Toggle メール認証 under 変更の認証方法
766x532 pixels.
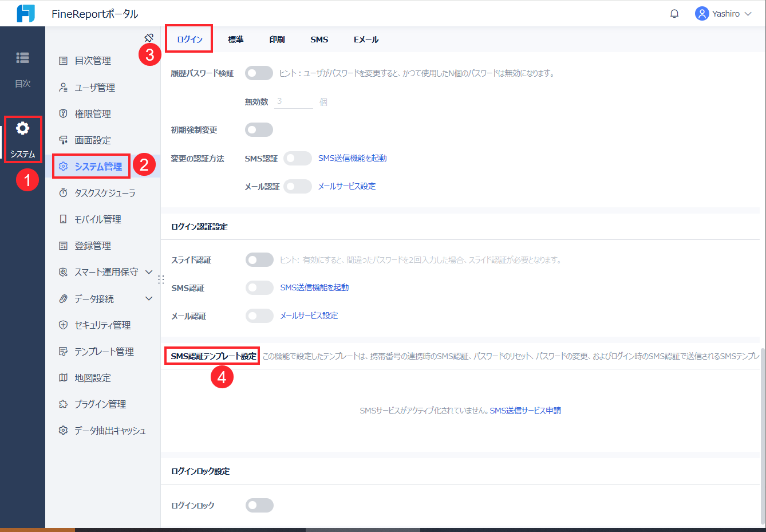tap(298, 186)
